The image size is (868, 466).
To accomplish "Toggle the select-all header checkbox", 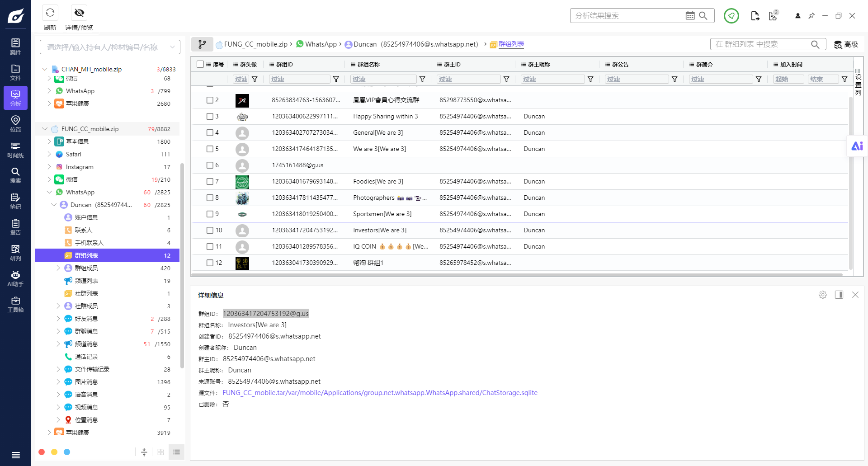I will coord(200,64).
